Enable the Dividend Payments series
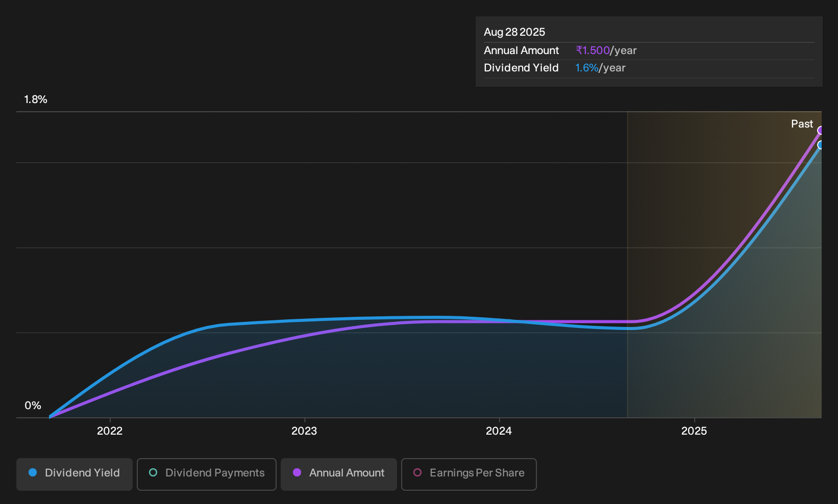The image size is (838, 504). point(206,474)
